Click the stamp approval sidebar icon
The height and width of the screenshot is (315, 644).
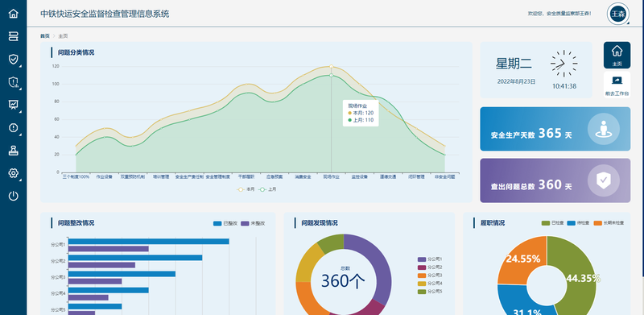coord(13,151)
